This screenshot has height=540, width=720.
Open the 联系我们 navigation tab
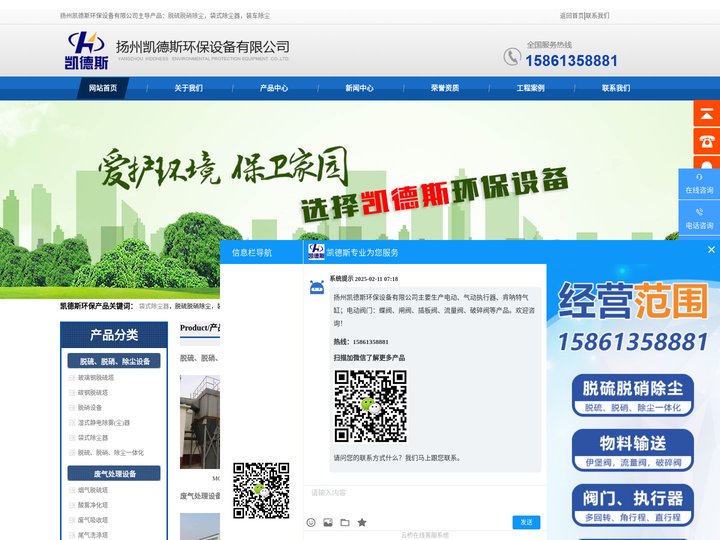[616, 88]
